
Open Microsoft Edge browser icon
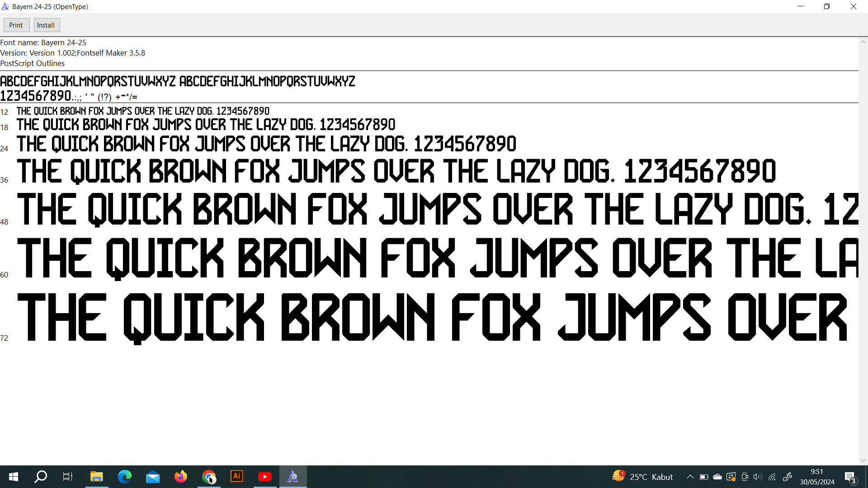pos(125,476)
